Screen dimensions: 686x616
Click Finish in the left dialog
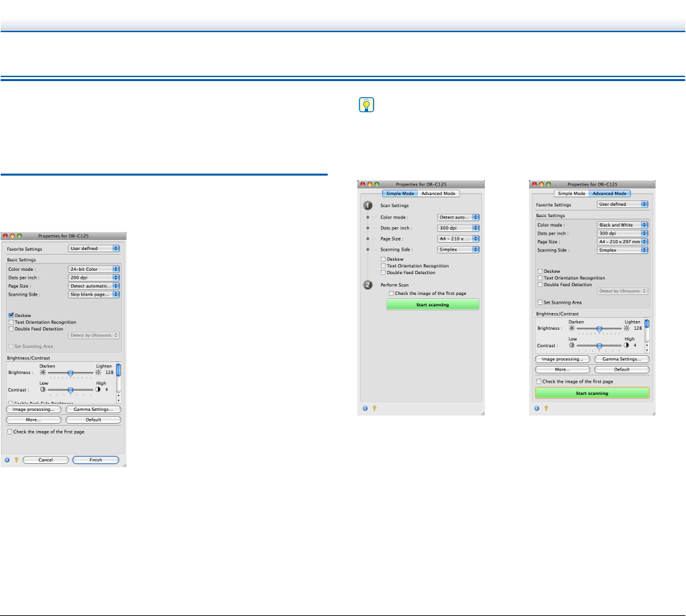pos(96,460)
